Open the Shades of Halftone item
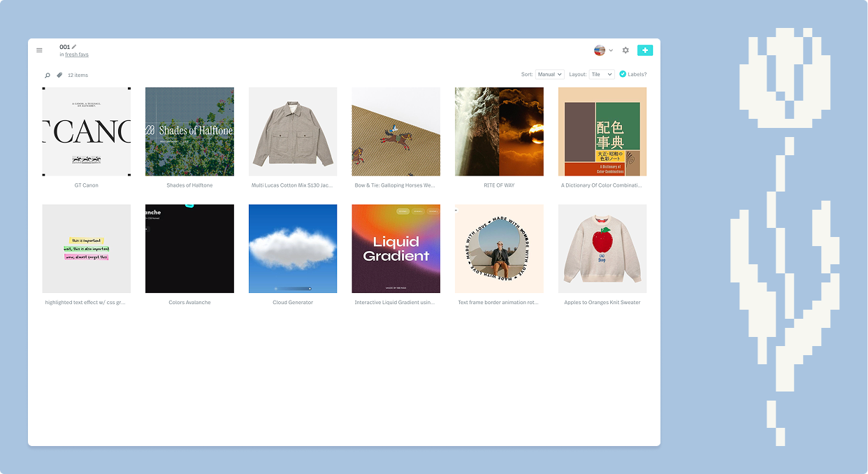Screen dimensions: 868x474 [189, 131]
